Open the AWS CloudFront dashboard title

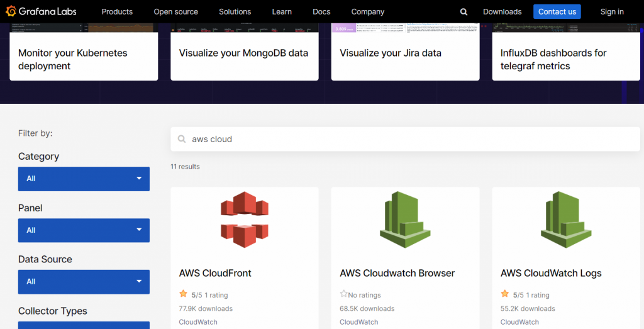pos(215,273)
